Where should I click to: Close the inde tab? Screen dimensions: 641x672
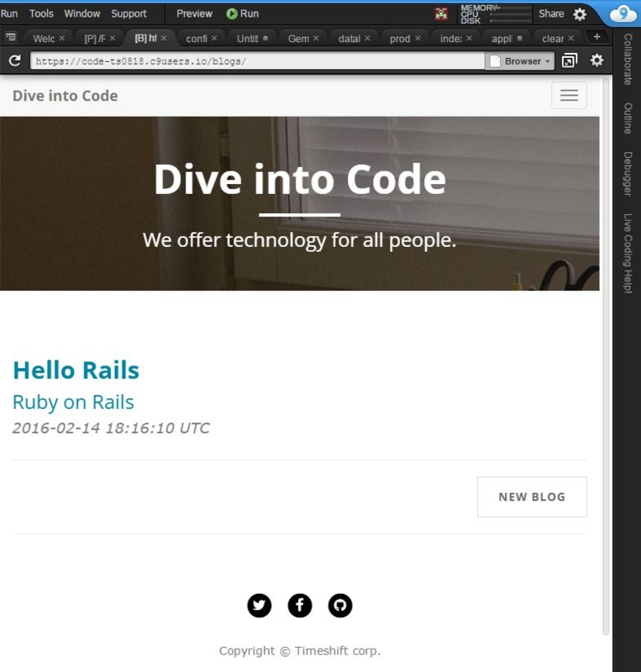[469, 38]
